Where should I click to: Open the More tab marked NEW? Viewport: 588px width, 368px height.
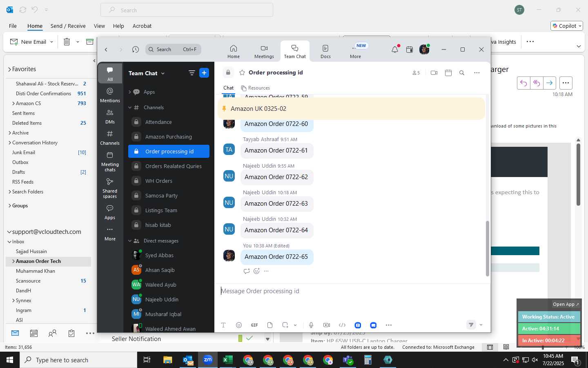[x=355, y=52]
